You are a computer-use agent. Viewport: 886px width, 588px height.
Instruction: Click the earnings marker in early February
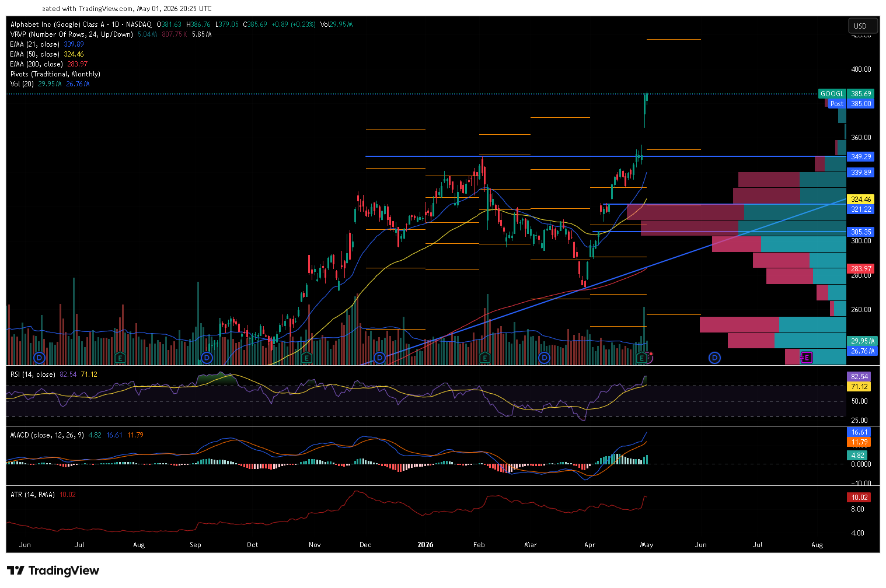[x=484, y=358]
